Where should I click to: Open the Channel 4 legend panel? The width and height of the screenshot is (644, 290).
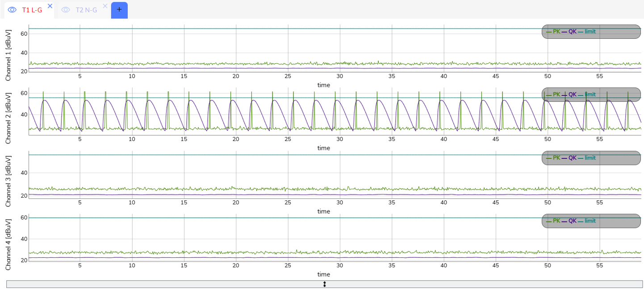[591, 221]
